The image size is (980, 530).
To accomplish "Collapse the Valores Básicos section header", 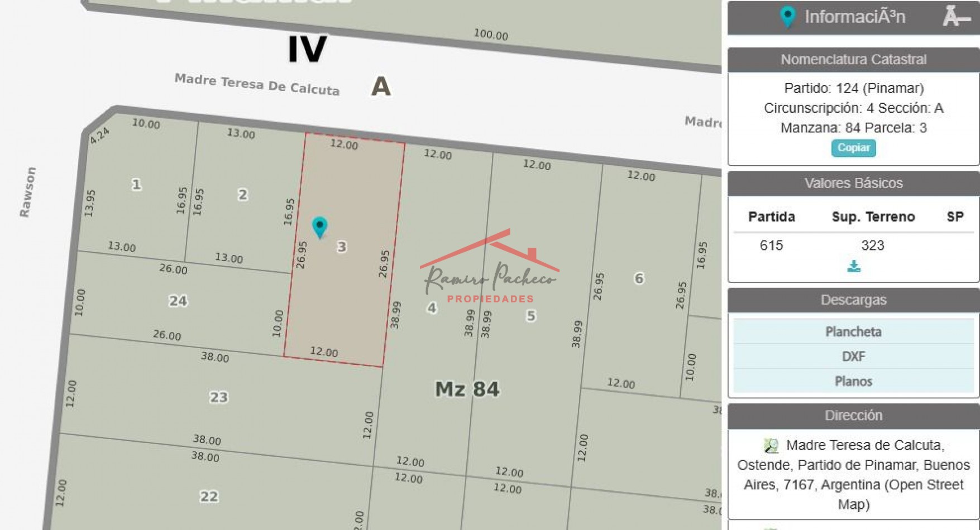I will pyautogui.click(x=853, y=184).
